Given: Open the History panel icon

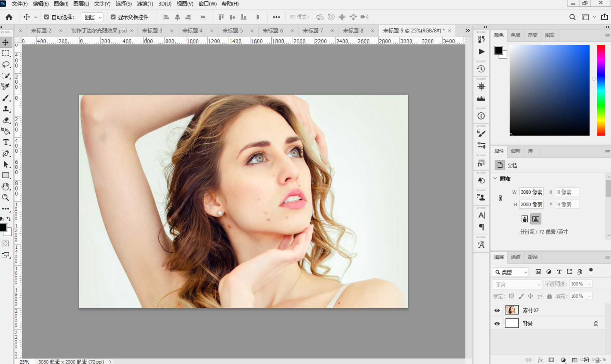Looking at the screenshot, I should [x=481, y=69].
